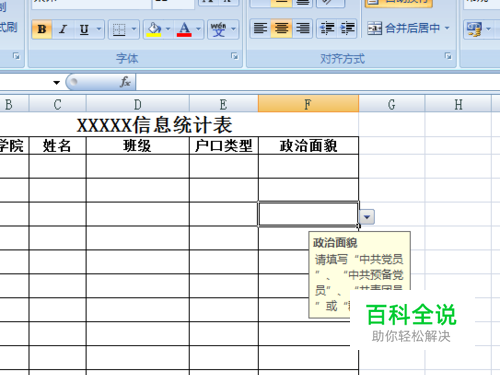Open fill color dropdown arrow
Image resolution: width=500 pixels, height=375 pixels.
(168, 29)
